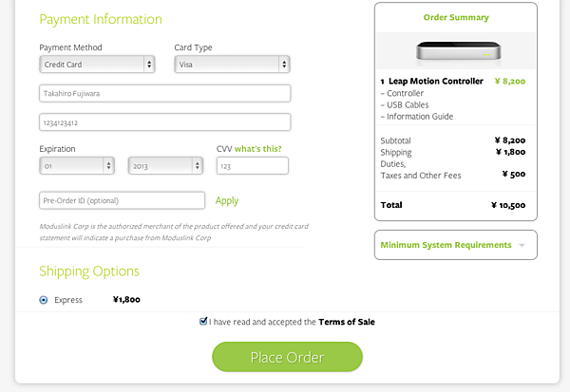Expand Minimum System Requirements section
Image resolution: width=570 pixels, height=392 pixels.
(446, 245)
